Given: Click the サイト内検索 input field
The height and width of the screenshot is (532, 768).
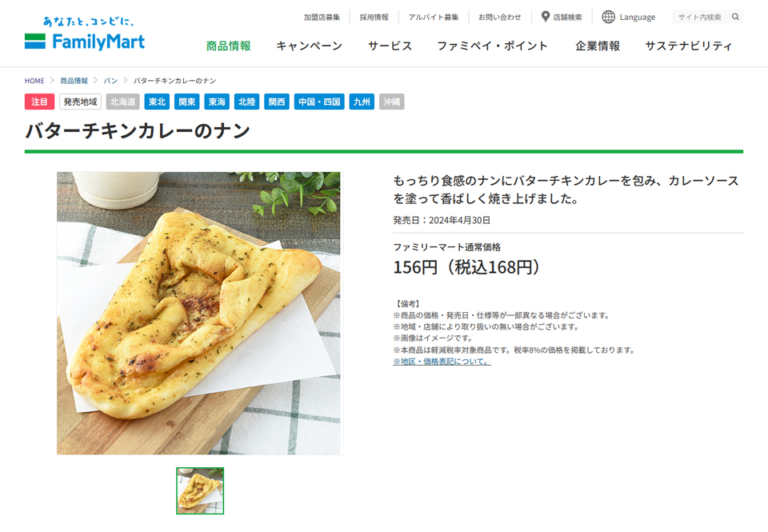Looking at the screenshot, I should coord(702,17).
